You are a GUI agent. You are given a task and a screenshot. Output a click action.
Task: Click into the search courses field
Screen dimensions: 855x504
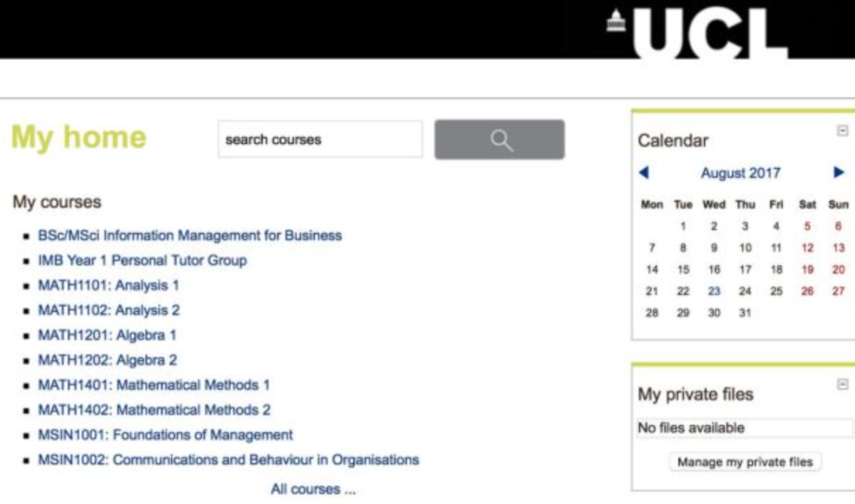click(320, 139)
